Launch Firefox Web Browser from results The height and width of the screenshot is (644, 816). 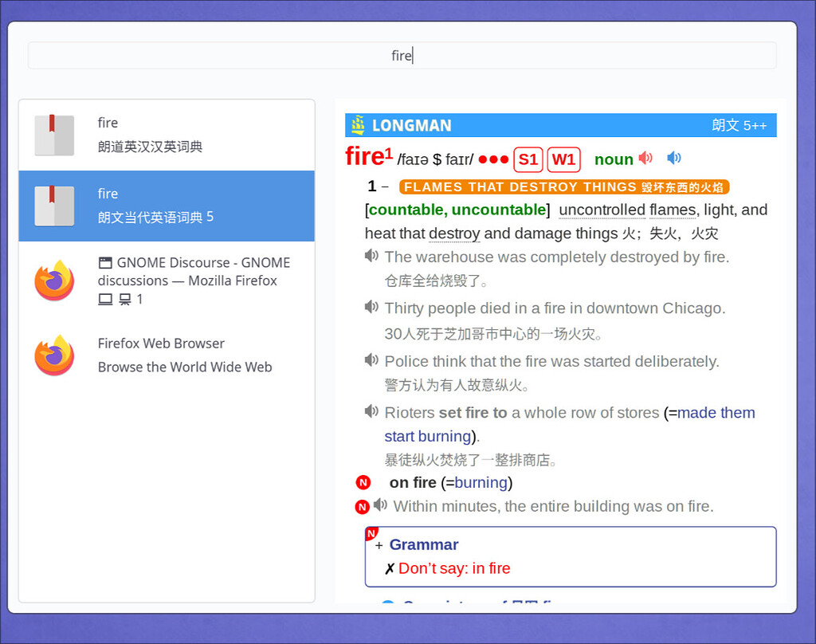[167, 355]
